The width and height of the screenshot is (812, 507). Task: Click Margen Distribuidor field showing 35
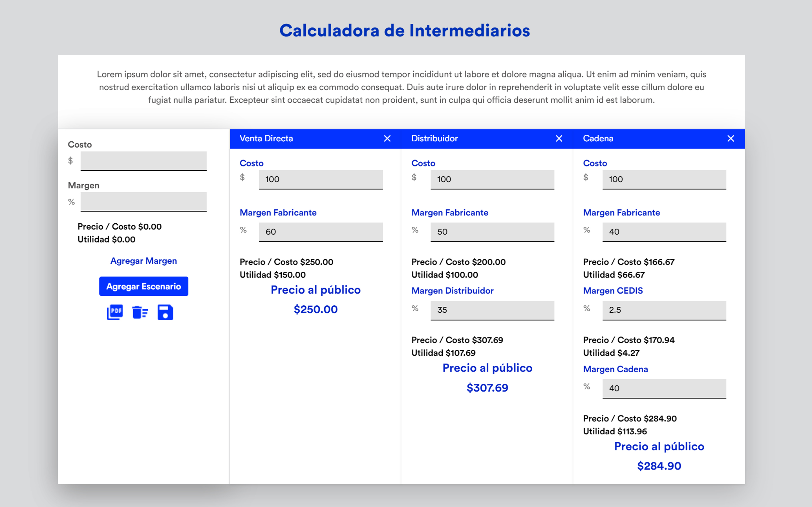(x=493, y=310)
